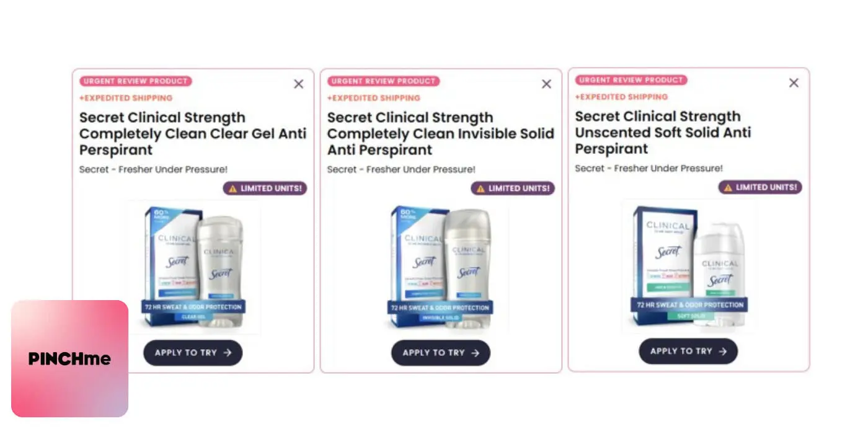Click the PINCHme logo
This screenshot has width=868, height=434.
69,358
